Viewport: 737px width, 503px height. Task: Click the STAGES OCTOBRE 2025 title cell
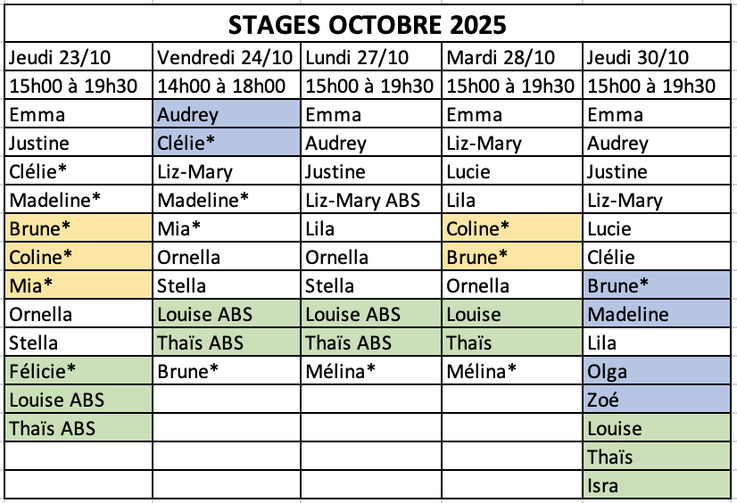(x=368, y=24)
